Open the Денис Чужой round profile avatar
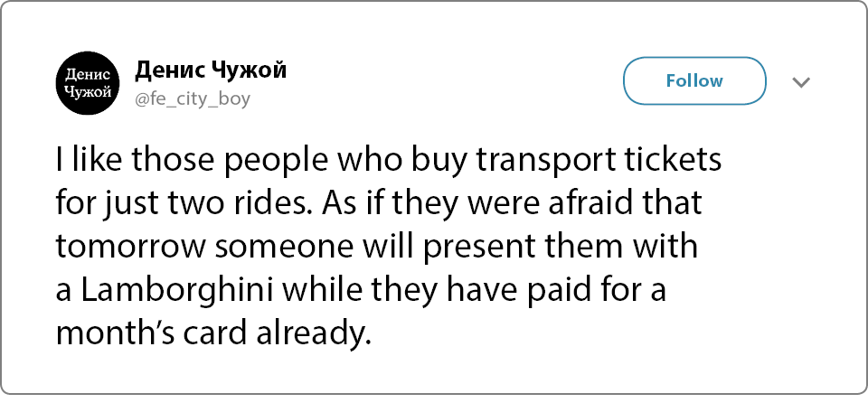Screen dimensions: 868x403 [x=88, y=83]
